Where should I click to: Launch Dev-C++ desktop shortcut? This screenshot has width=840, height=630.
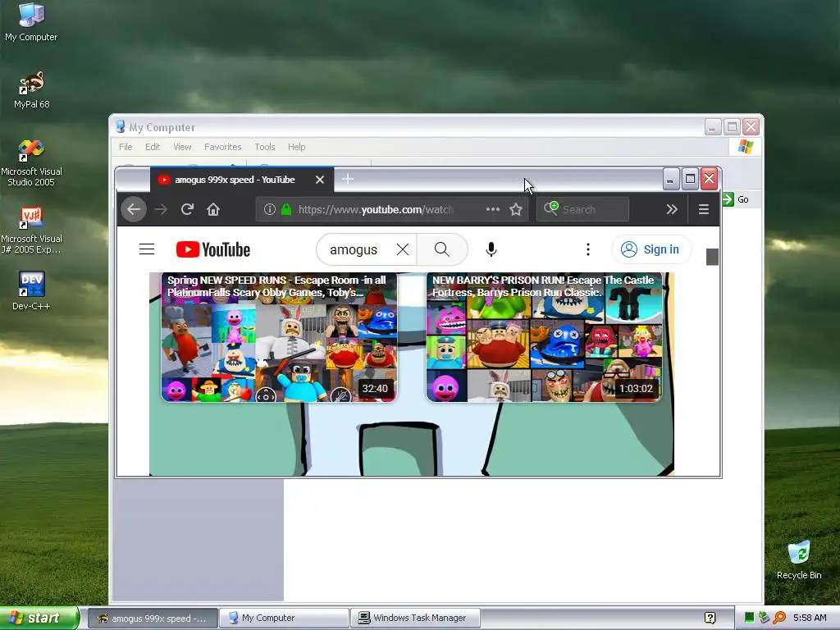[x=31, y=291]
